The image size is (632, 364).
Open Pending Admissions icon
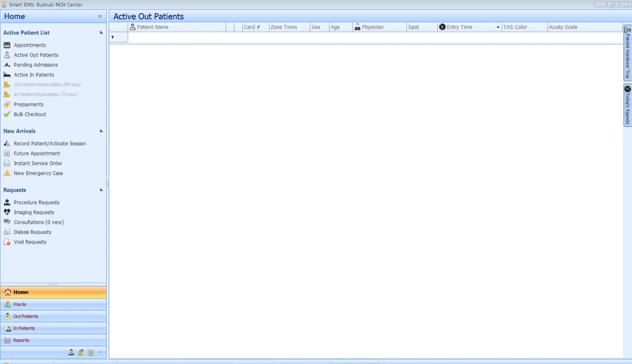click(7, 65)
